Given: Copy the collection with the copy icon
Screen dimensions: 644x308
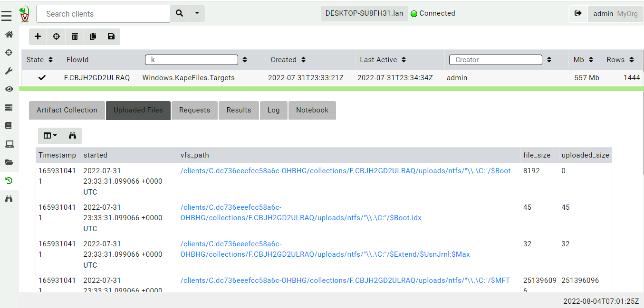Looking at the screenshot, I should pyautogui.click(x=93, y=37).
